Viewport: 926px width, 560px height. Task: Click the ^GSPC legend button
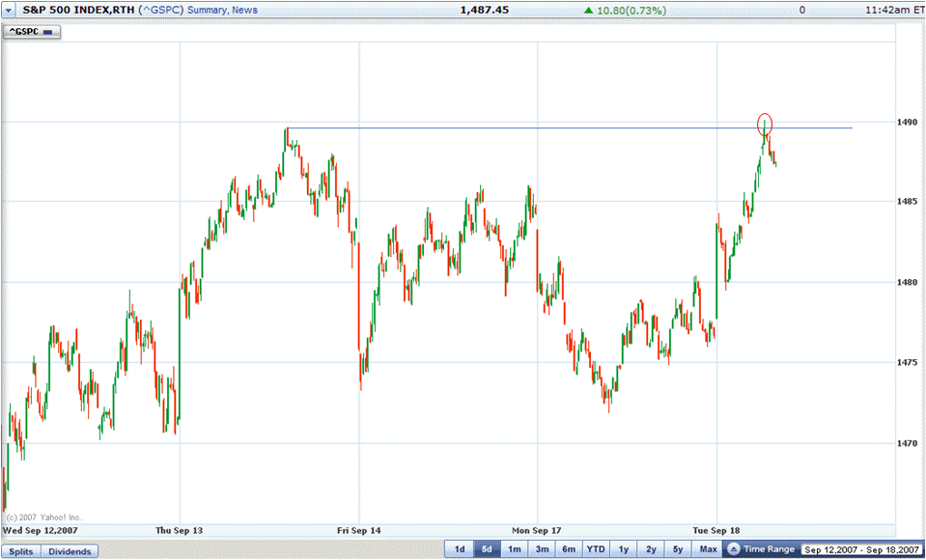coord(31,32)
